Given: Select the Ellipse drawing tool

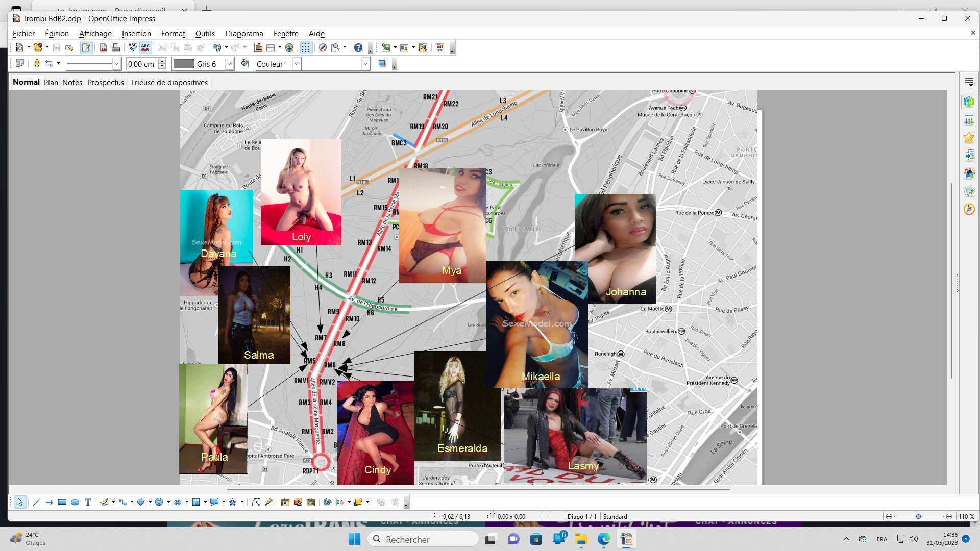Looking at the screenshot, I should (x=75, y=503).
